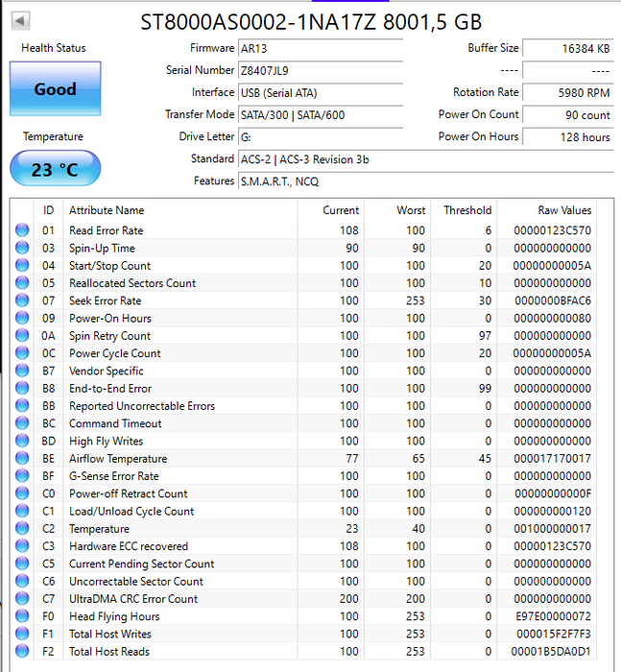The width and height of the screenshot is (621, 672).
Task: Click status icon for Spin-Up Time
Action: tap(22, 249)
